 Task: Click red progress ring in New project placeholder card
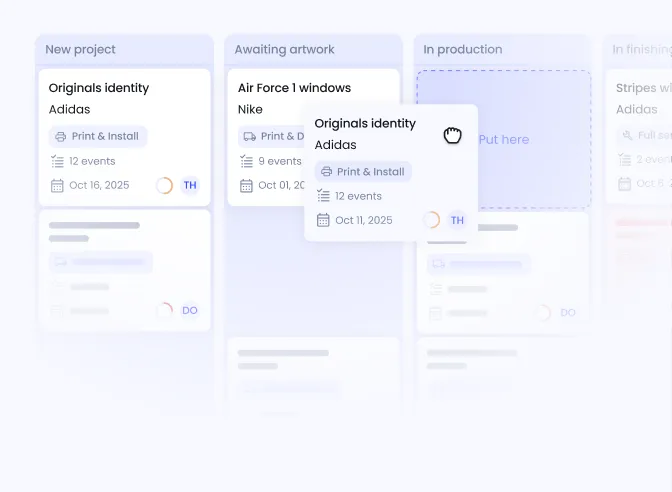pos(165,310)
